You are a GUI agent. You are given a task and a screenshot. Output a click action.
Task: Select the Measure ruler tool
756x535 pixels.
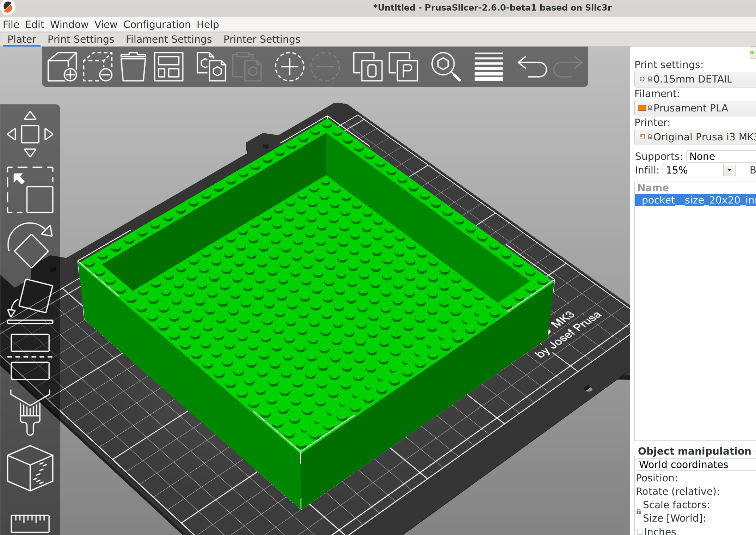click(x=30, y=523)
